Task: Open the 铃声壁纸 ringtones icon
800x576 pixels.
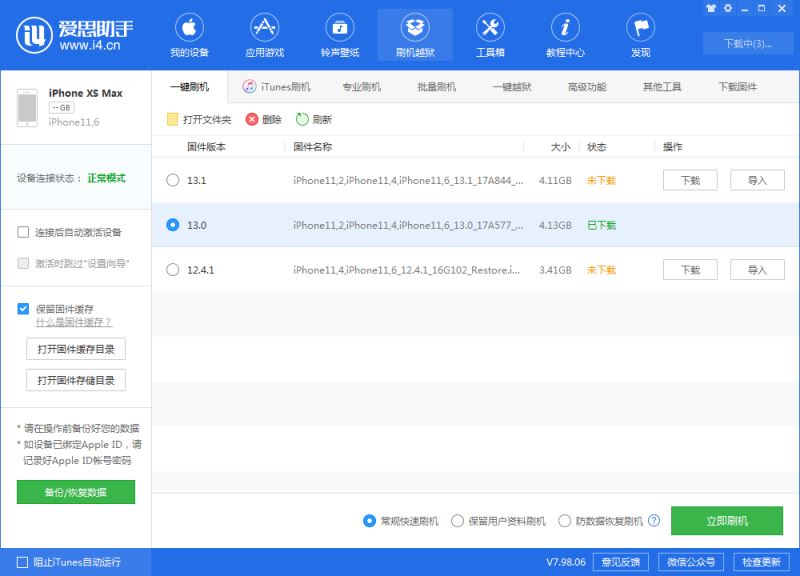Action: [340, 28]
